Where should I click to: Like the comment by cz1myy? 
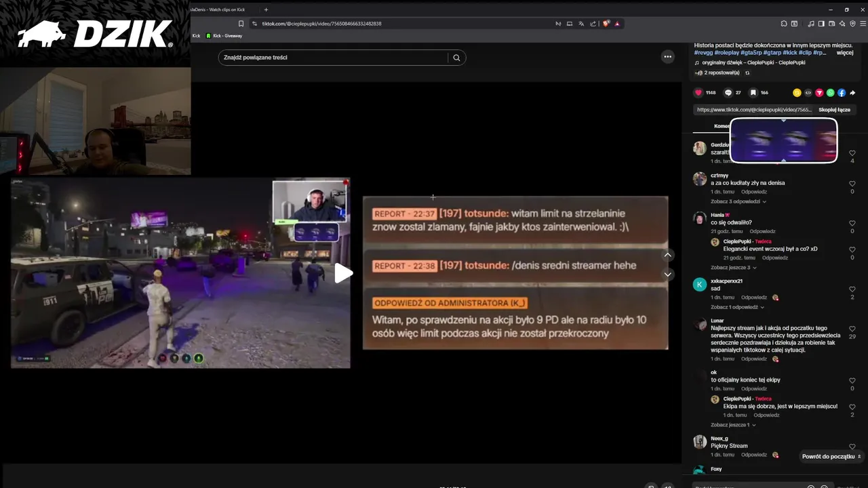(x=852, y=184)
